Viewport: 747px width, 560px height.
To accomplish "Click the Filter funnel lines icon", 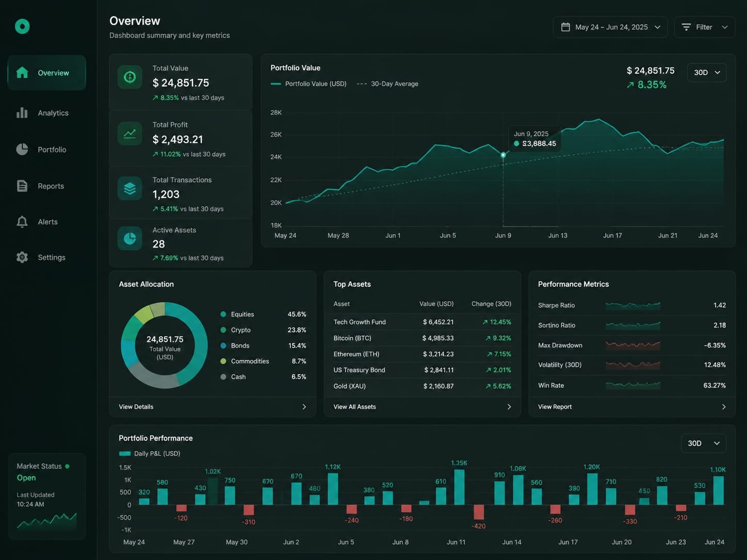I will (x=686, y=27).
